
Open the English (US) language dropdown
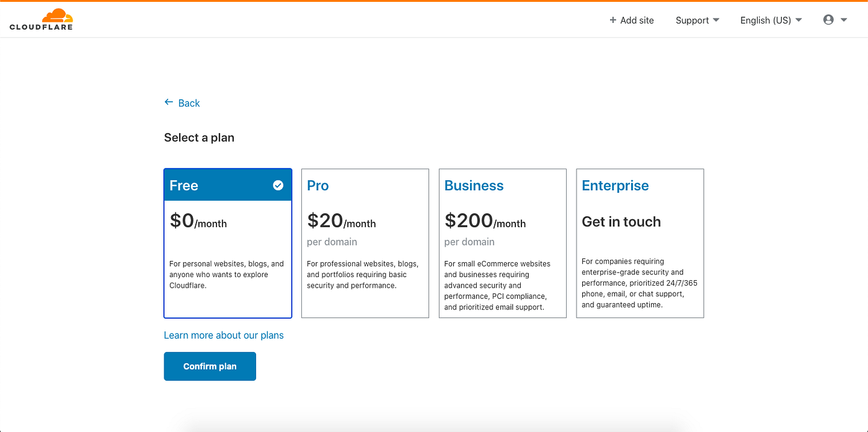[770, 20]
